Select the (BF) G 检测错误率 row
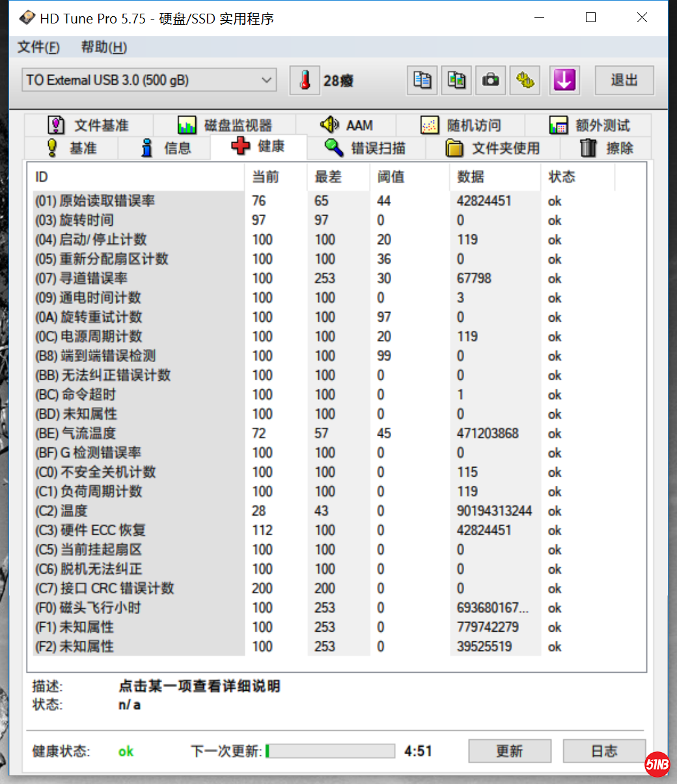 [324, 453]
